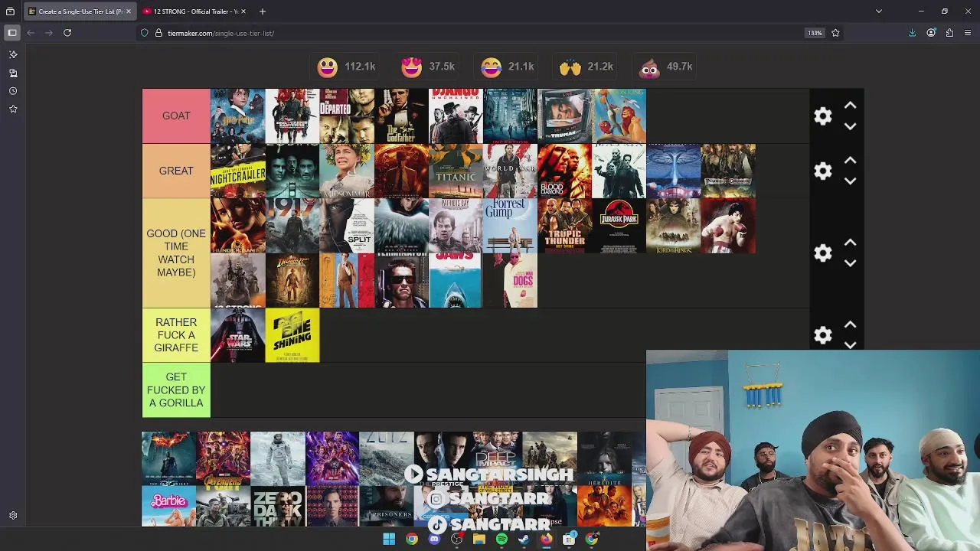
Task: Open the downloads panel
Action: (912, 33)
